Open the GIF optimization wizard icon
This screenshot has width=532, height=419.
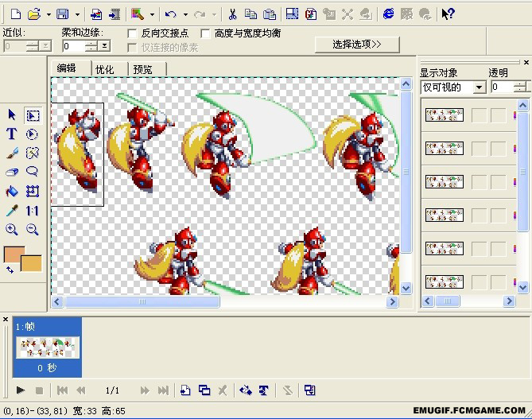tap(311, 14)
